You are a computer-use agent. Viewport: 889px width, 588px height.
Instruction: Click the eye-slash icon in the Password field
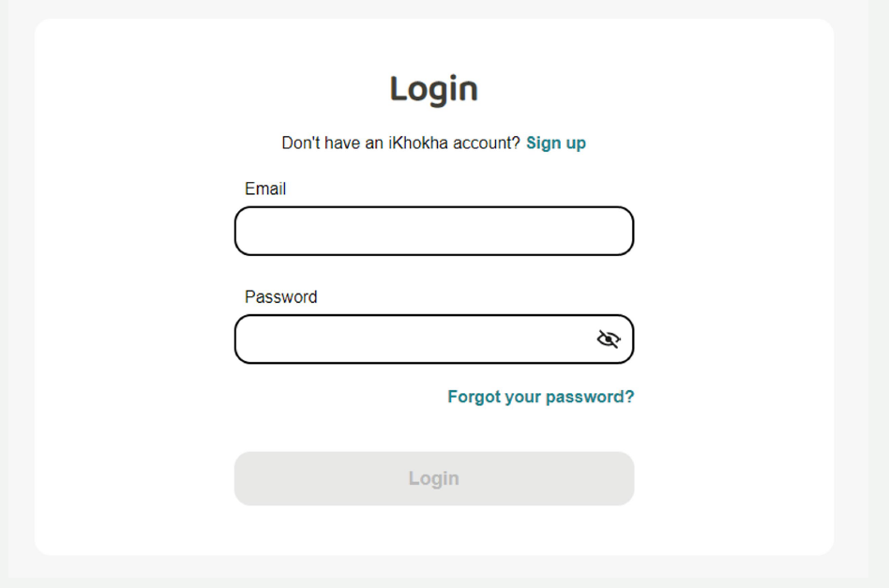coord(609,339)
